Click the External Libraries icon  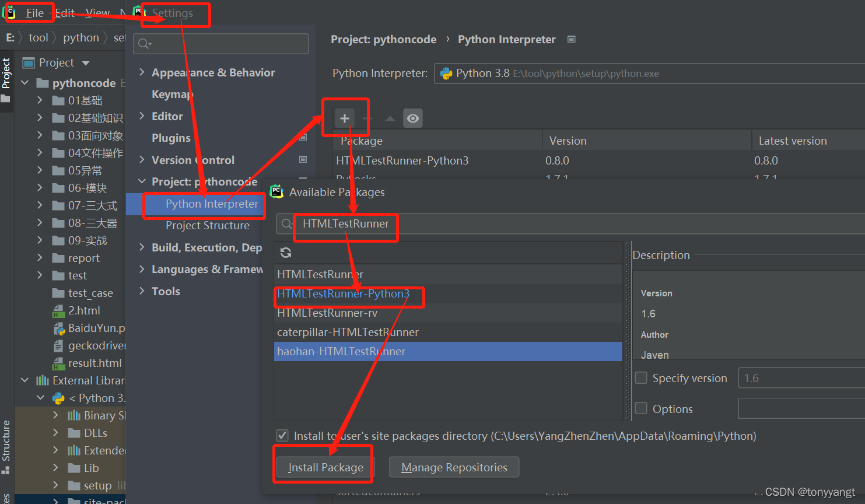coord(43,380)
